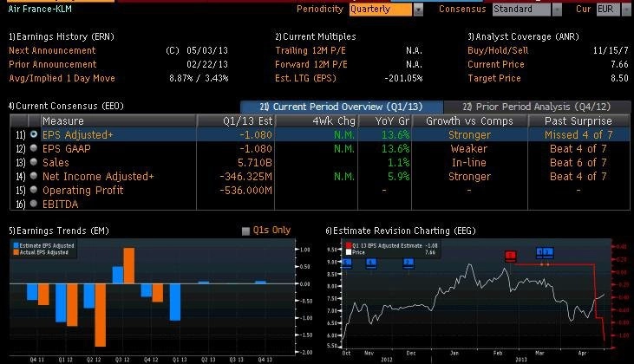Click the Sales row label
The width and height of the screenshot is (634, 364).
[56, 162]
